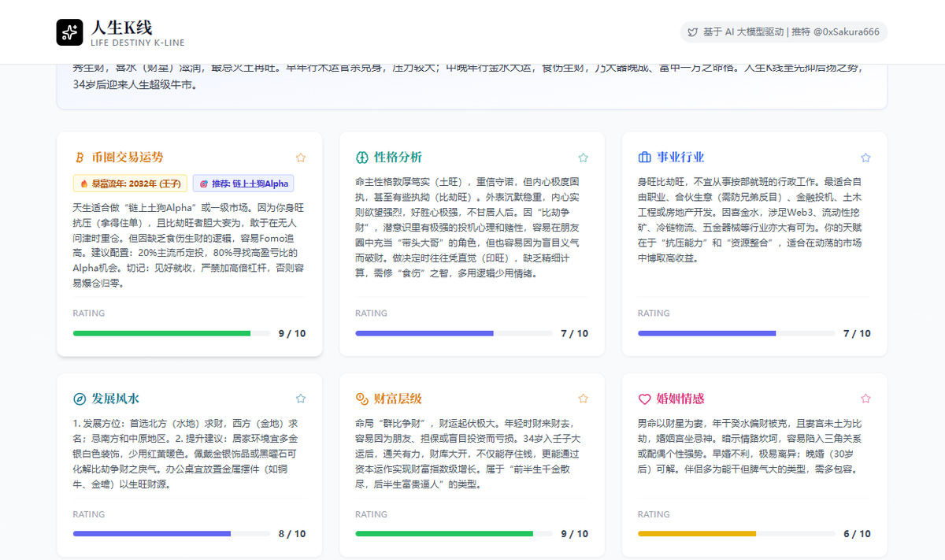
Task: Click the Twitter bird icon in top-right bar
Action: coord(693,32)
